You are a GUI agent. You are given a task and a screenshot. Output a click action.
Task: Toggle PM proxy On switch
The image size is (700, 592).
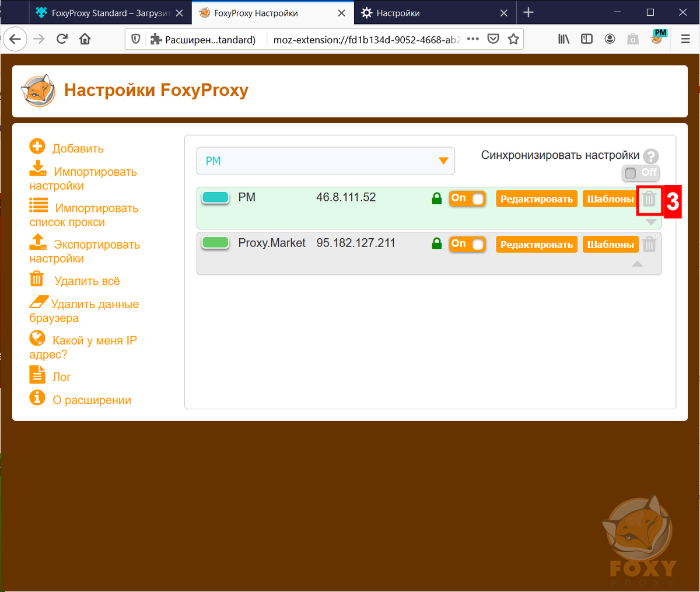pos(467,199)
